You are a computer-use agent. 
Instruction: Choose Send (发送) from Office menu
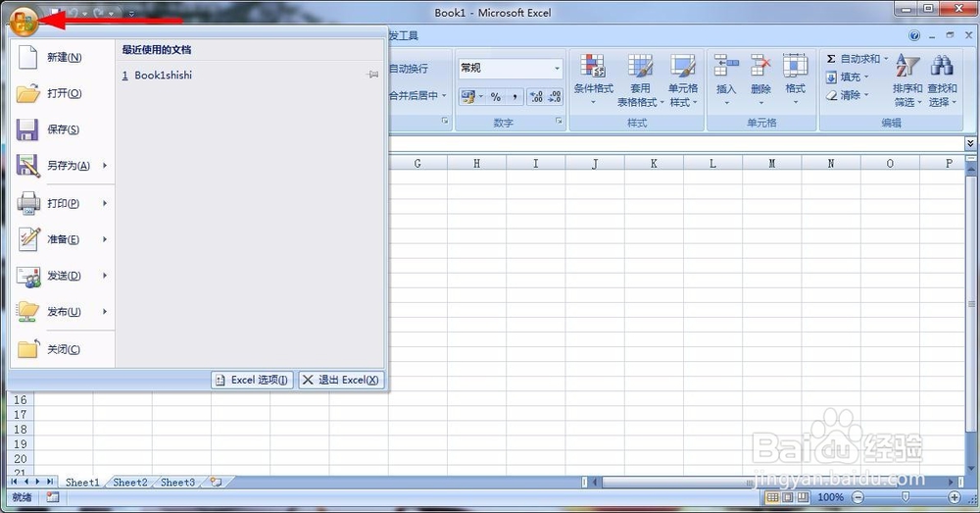point(56,276)
